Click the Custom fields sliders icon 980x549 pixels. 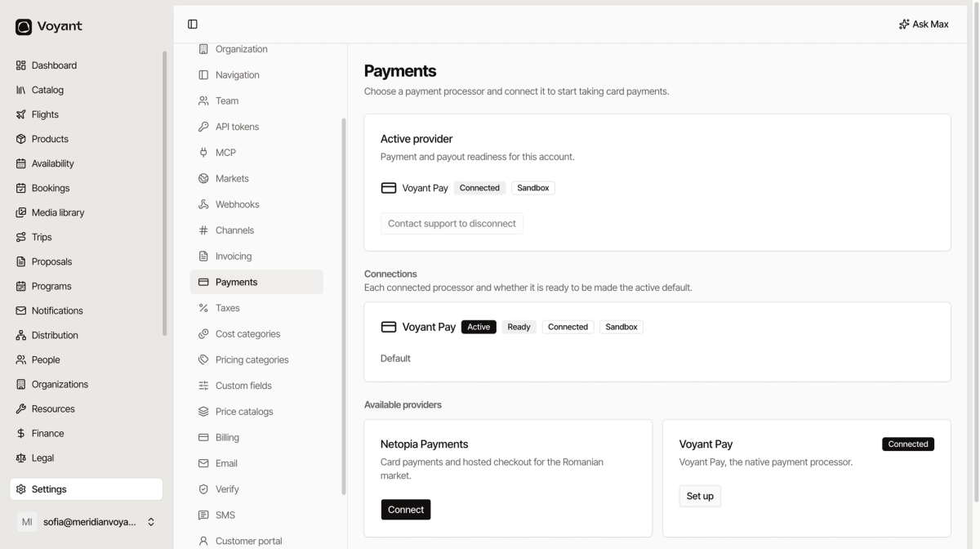[203, 386]
